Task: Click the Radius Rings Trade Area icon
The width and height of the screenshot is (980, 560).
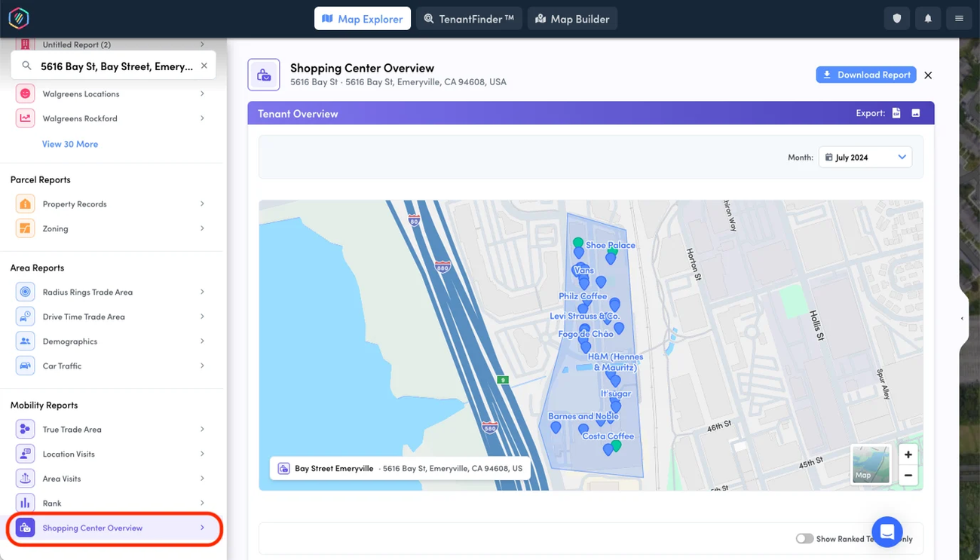Action: pos(26,292)
